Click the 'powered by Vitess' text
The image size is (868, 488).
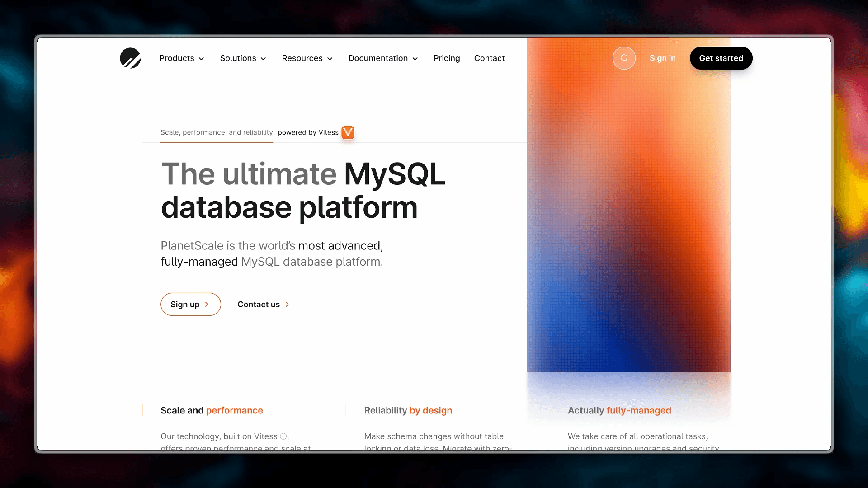point(308,132)
